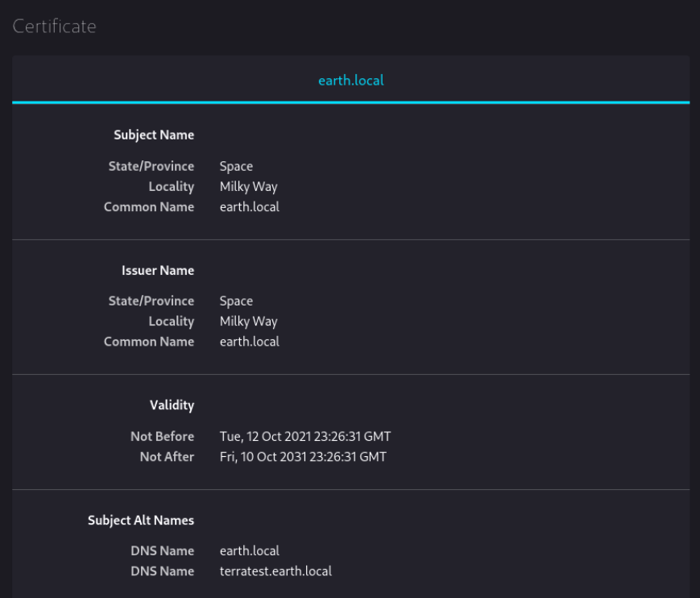Click earth.local common name under Issuer Name
This screenshot has width=700, height=598.
pyautogui.click(x=249, y=342)
